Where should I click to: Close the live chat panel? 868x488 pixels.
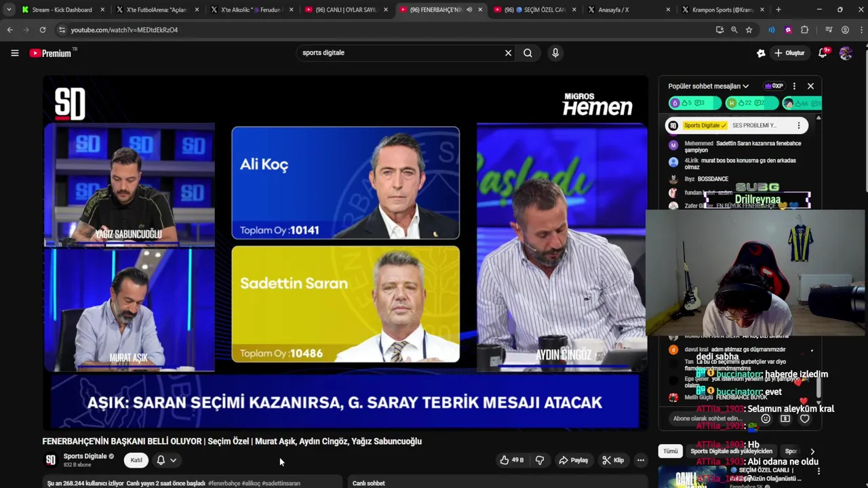pyautogui.click(x=810, y=86)
